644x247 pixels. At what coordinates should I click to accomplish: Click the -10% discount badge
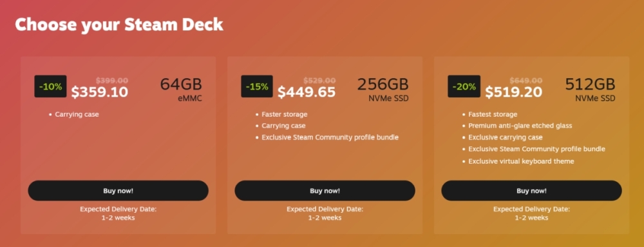click(x=50, y=86)
